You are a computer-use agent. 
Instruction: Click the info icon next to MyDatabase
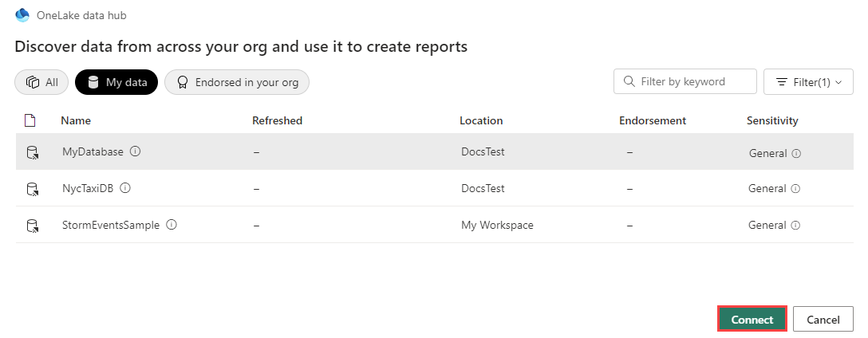pyautogui.click(x=136, y=151)
